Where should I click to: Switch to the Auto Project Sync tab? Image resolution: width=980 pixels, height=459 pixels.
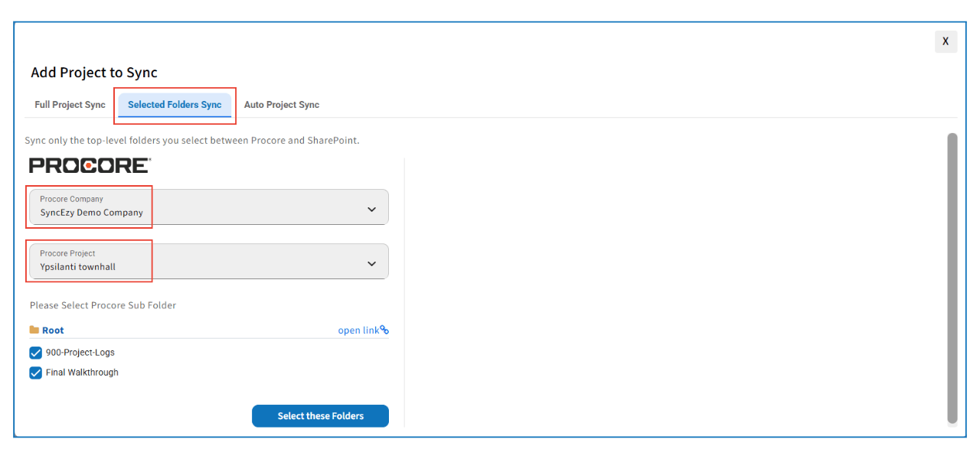coord(282,105)
